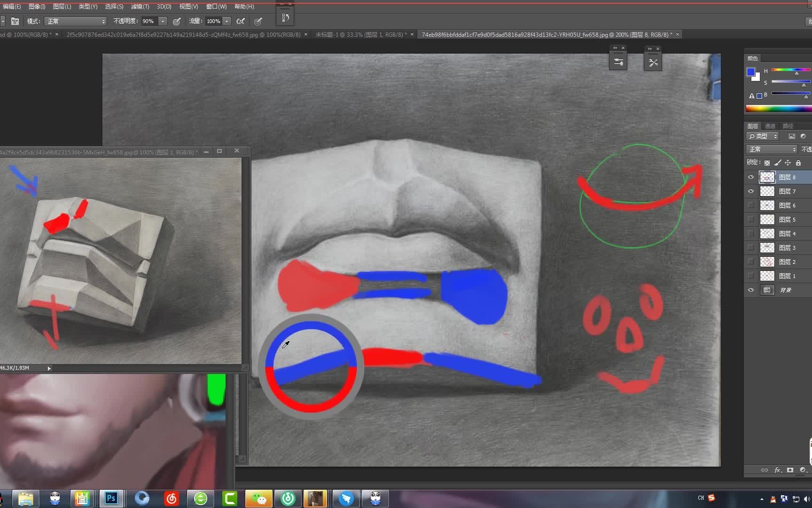Open NetEase Music red taskbar icon

[x=172, y=498]
